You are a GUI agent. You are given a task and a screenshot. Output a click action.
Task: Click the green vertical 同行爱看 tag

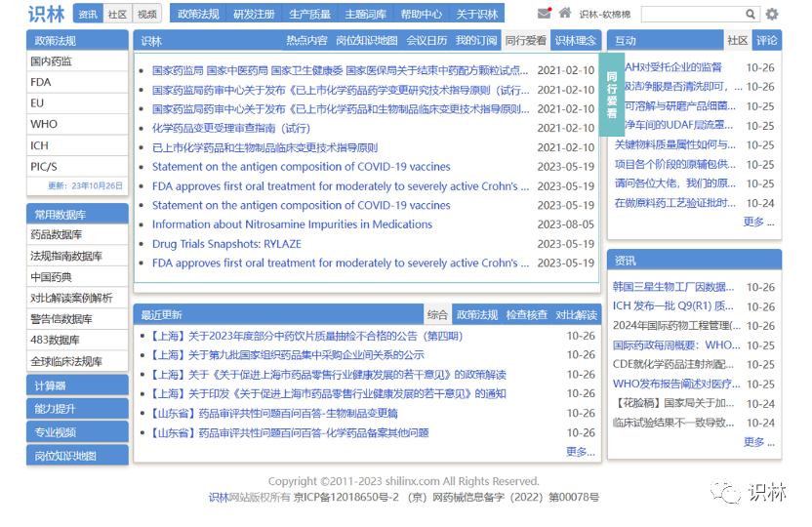612,96
